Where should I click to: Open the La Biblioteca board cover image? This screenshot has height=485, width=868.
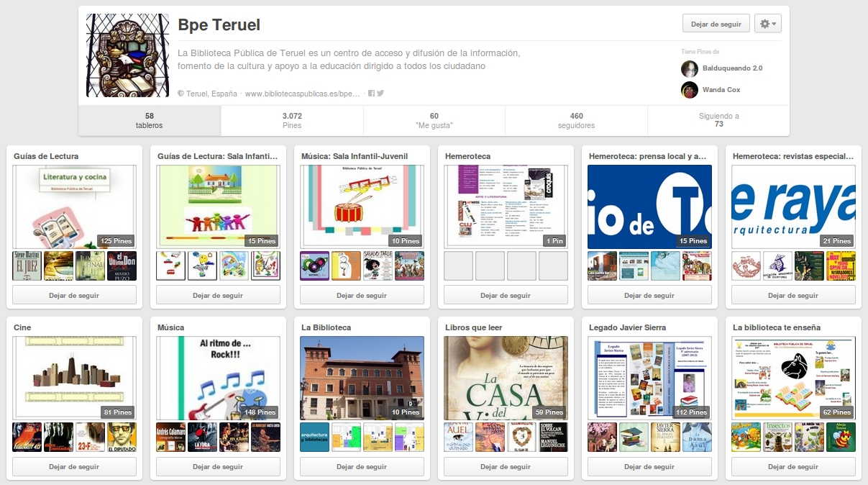(x=362, y=378)
